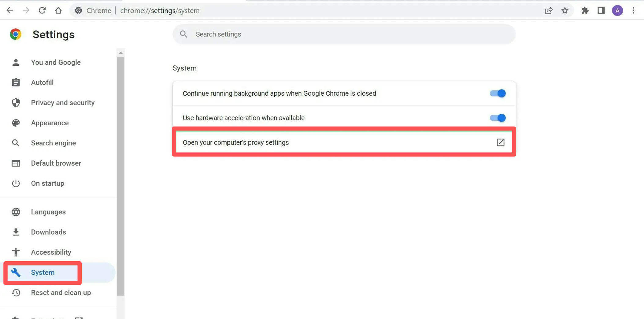Open the profile avatar labeled A
Image resolution: width=644 pixels, height=319 pixels.
[x=617, y=10]
